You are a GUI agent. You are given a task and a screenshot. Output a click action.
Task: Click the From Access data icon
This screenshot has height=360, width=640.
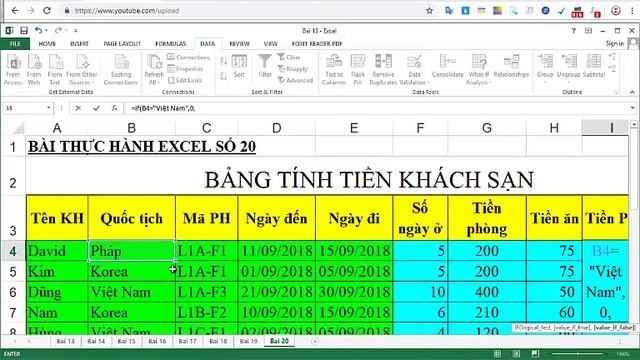pos(13,70)
